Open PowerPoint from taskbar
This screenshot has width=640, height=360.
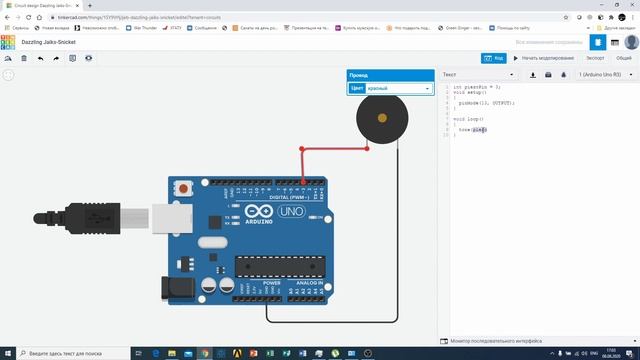253,353
